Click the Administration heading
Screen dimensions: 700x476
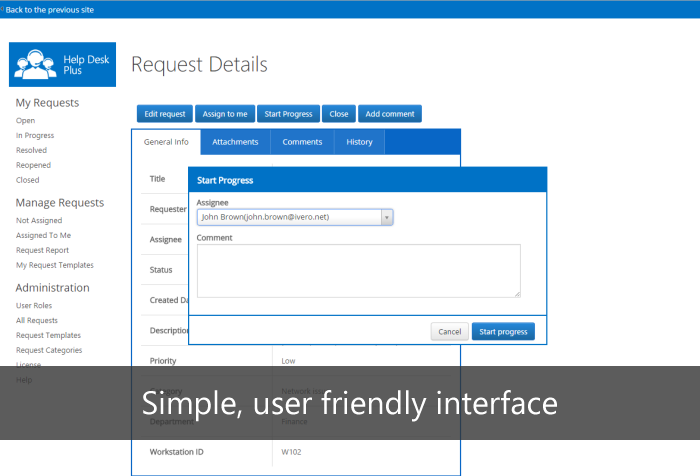[52, 288]
